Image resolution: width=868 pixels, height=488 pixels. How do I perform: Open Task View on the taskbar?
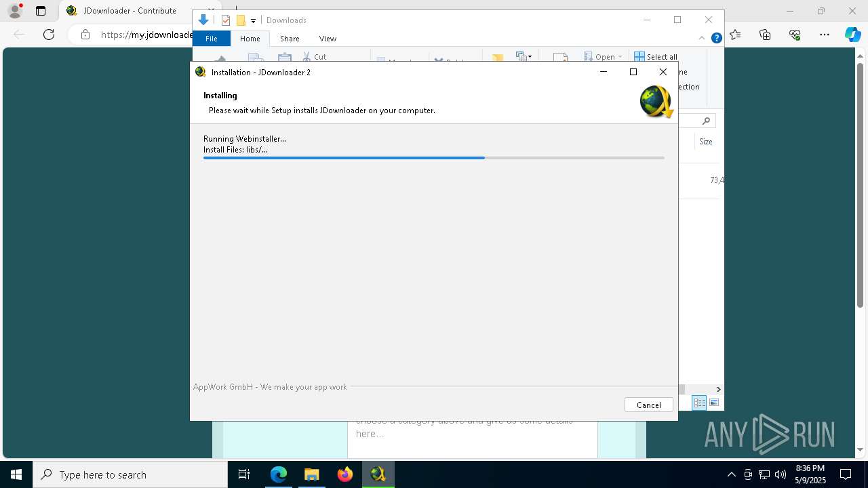tap(244, 474)
